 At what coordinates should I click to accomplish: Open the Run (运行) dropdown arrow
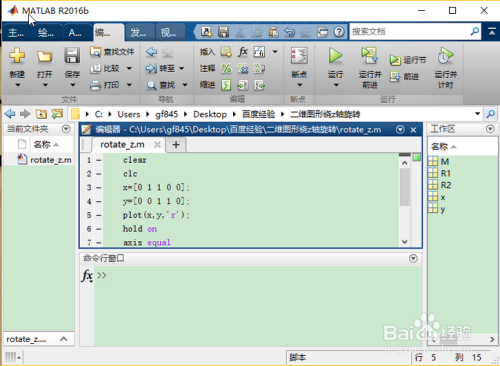click(336, 85)
